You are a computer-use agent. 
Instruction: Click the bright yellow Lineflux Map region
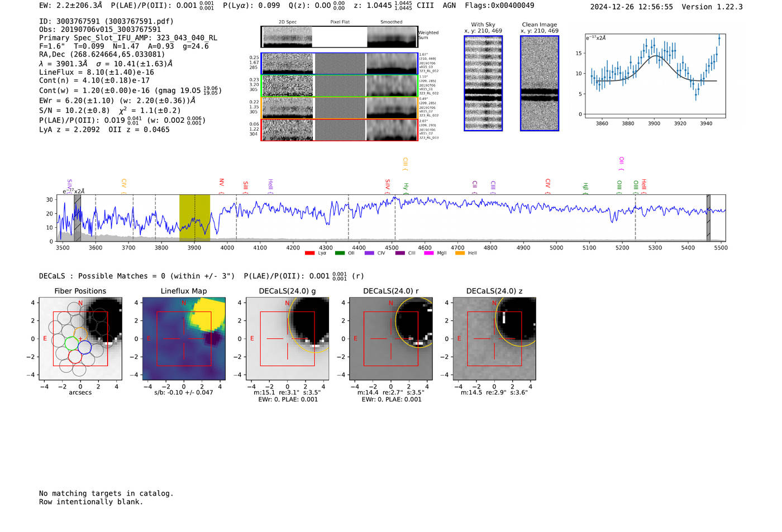pos(208,313)
